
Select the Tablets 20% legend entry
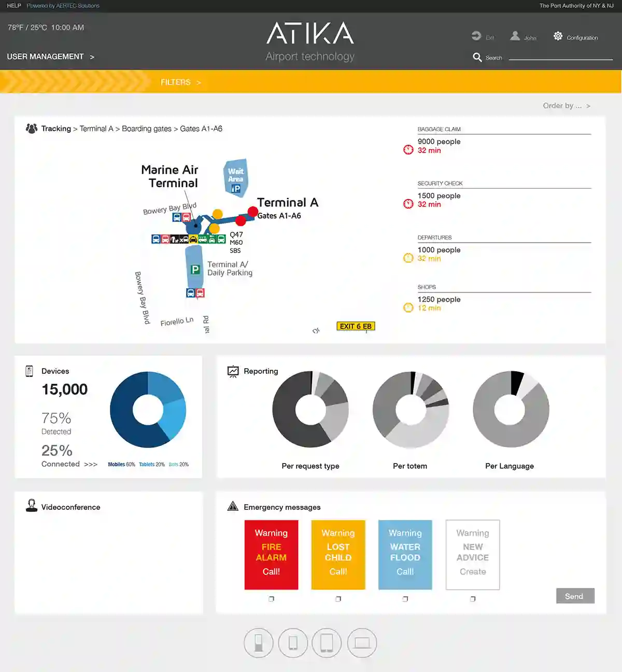(x=152, y=465)
